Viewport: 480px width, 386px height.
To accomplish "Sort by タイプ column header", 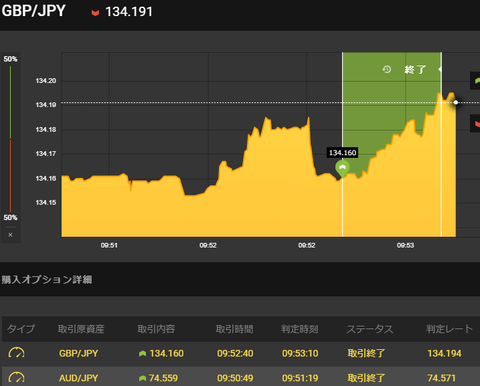I will tap(21, 329).
